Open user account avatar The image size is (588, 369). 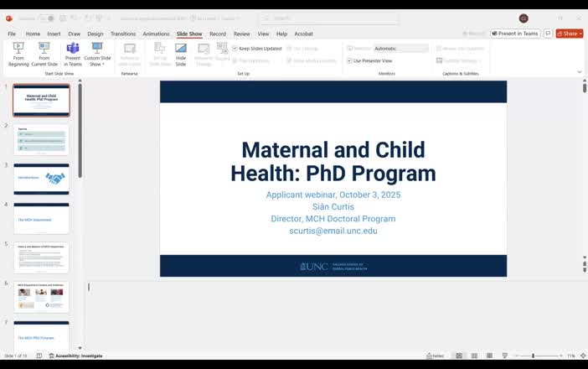[524, 18]
